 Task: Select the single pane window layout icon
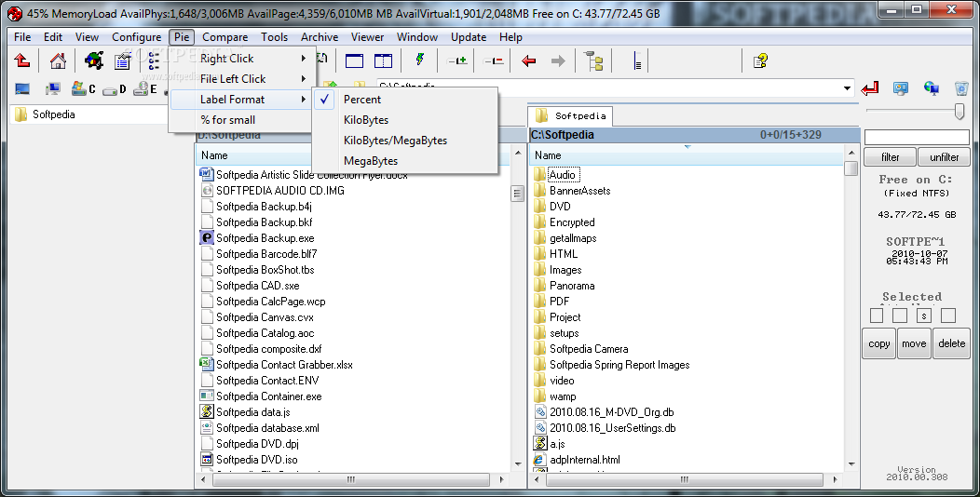[x=354, y=60]
